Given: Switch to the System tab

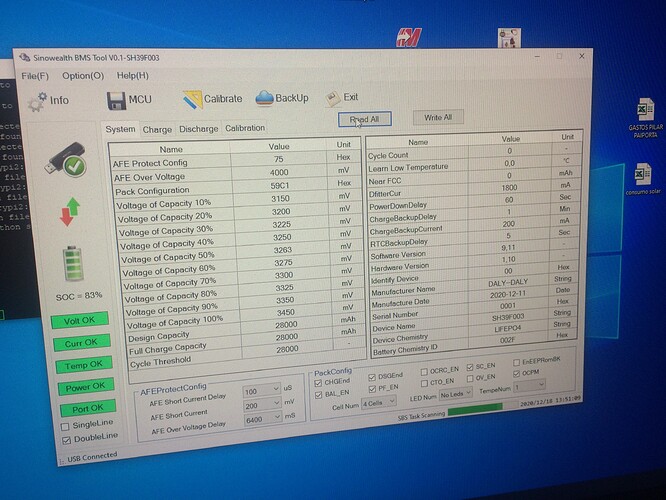Looking at the screenshot, I should click(120, 129).
